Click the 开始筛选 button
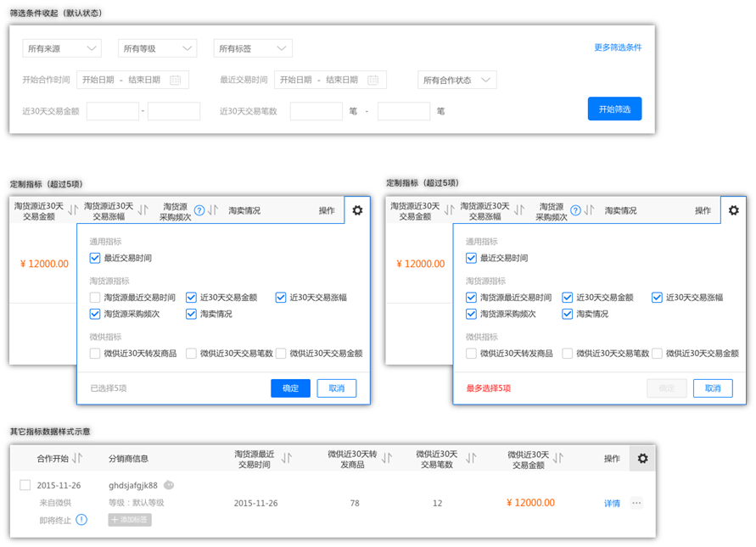756x547 pixels. click(x=614, y=109)
